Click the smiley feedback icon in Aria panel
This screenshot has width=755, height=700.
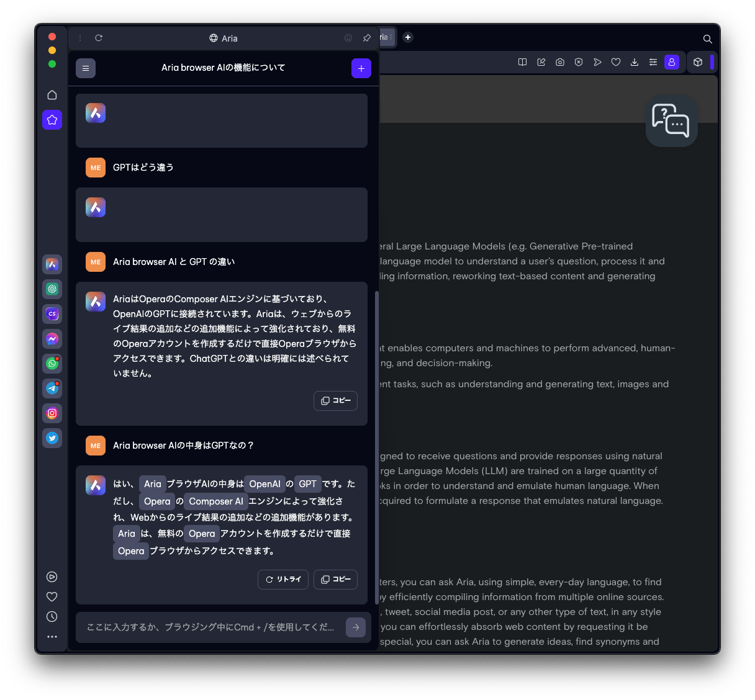click(x=348, y=38)
